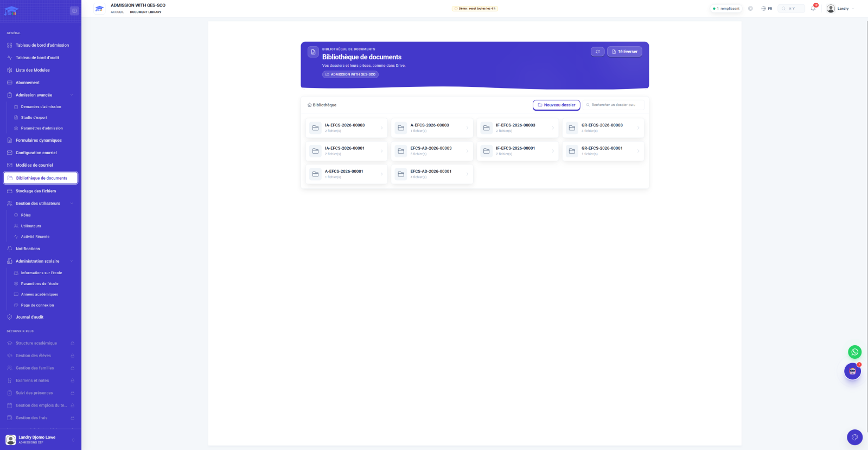The height and width of the screenshot is (450, 868).
Task: Go to Modèles de courriel
Action: [x=34, y=165]
